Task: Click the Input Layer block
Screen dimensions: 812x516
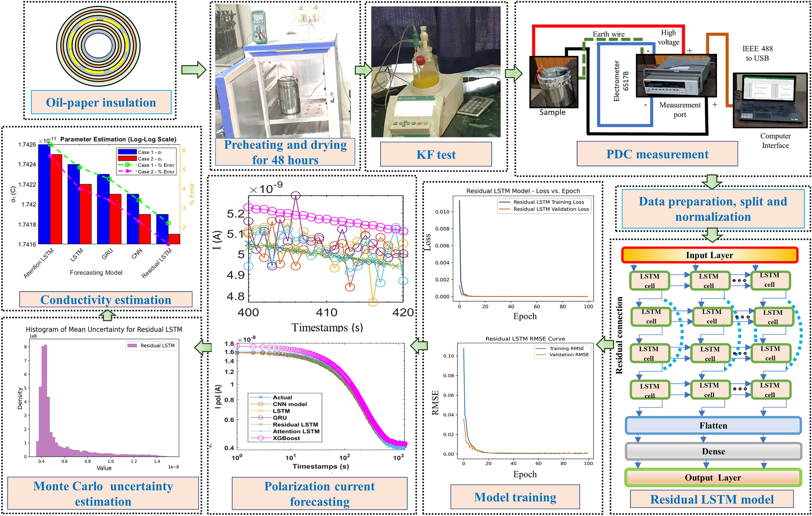Action: 709,255
